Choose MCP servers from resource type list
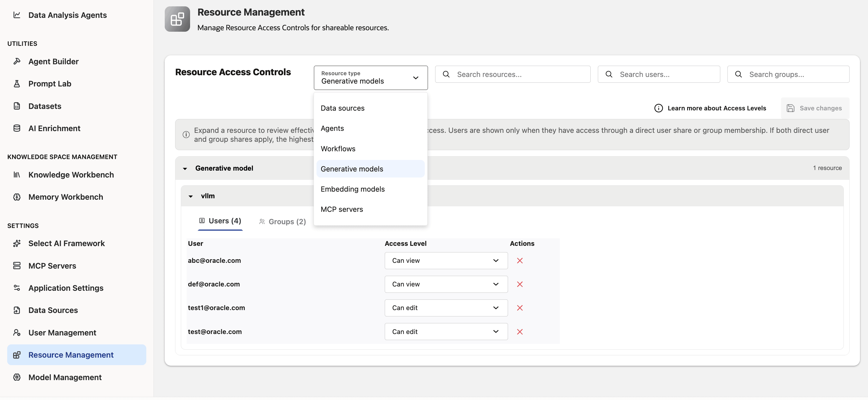Viewport: 868px width, 400px height. (370, 209)
